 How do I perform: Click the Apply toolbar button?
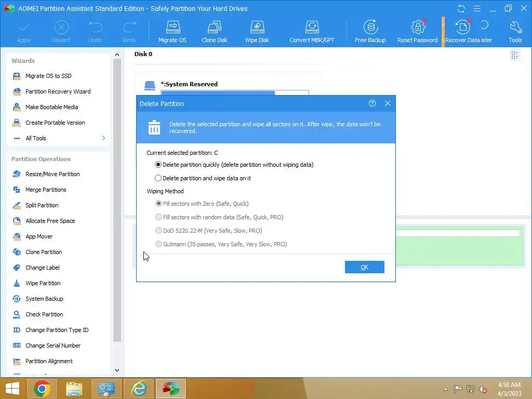point(24,32)
